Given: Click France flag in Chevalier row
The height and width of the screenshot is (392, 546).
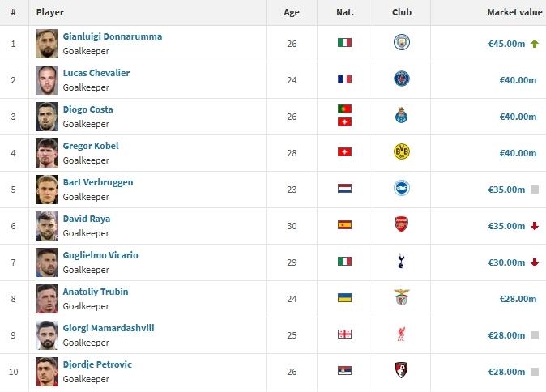Looking at the screenshot, I should (344, 79).
